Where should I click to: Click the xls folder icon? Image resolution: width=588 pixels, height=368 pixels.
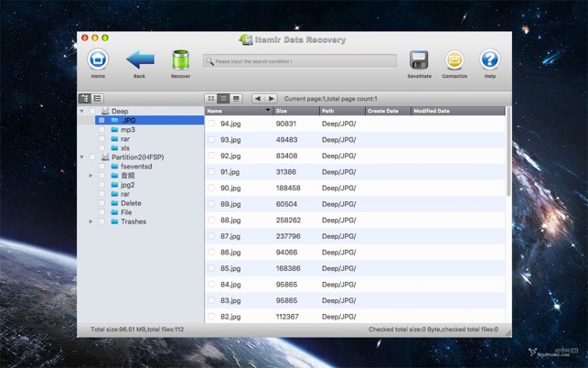tap(114, 148)
